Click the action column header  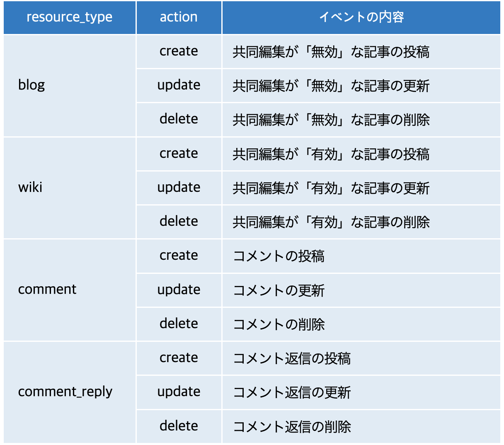click(179, 17)
